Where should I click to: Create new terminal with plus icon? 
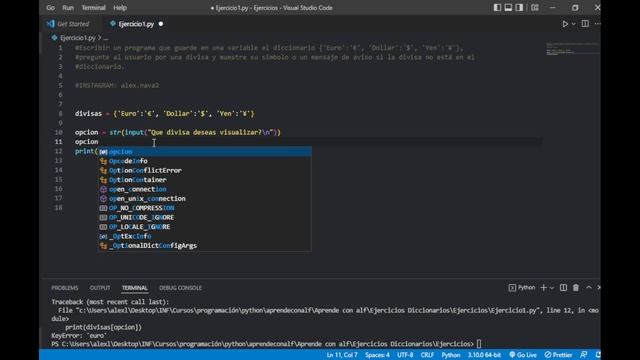pyautogui.click(x=543, y=288)
